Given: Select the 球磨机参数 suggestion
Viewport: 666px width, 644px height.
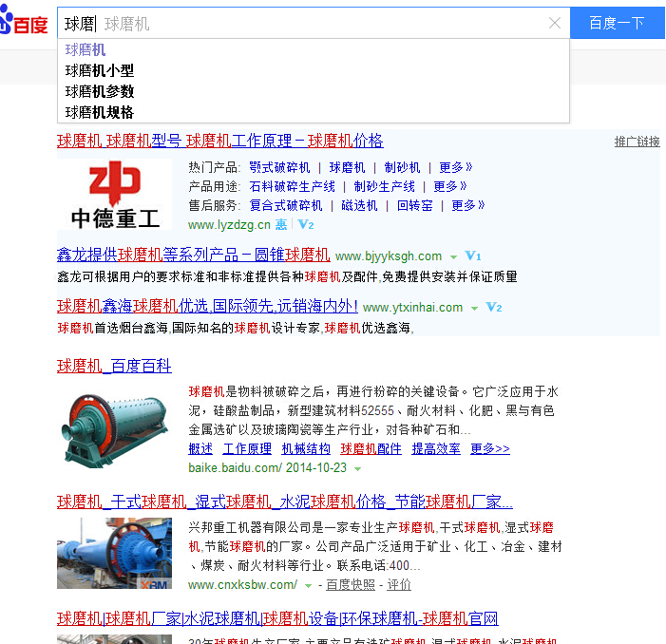Looking at the screenshot, I should [x=100, y=91].
